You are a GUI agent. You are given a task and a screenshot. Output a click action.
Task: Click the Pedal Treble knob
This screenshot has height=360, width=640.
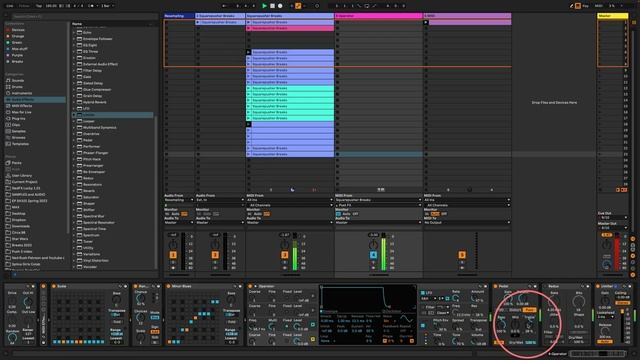[529, 325]
